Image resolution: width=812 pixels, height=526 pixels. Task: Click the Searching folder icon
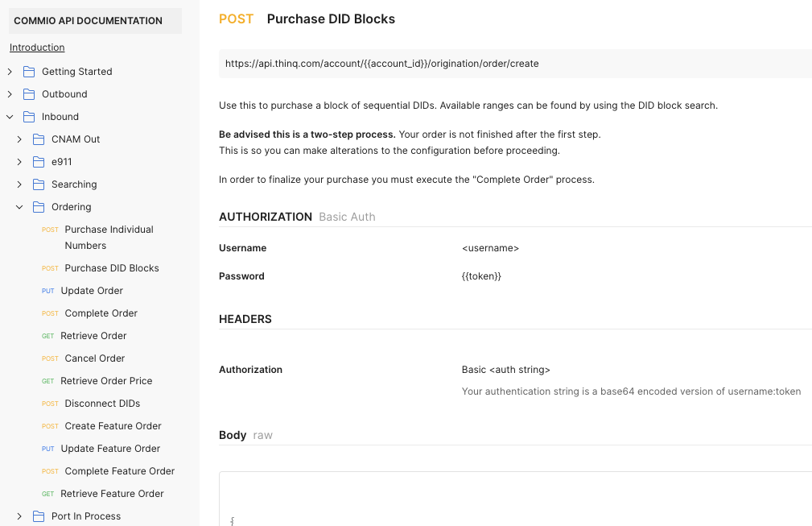tap(39, 184)
